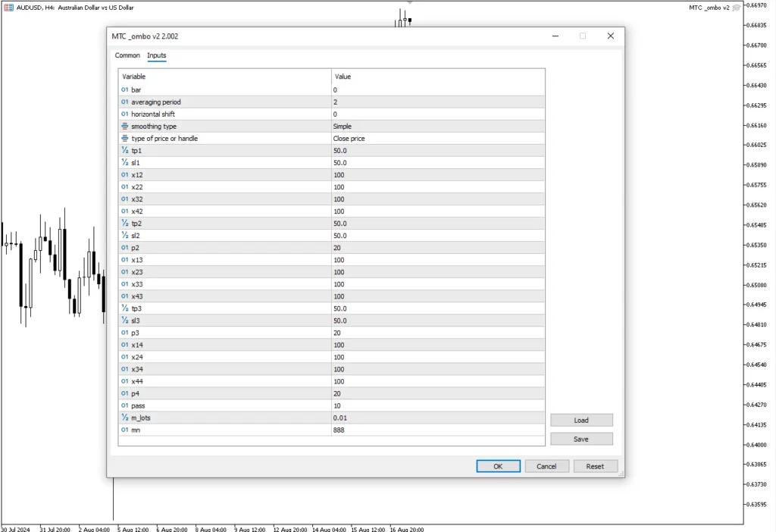
Task: Click the fraction icon beside sl3
Action: (125, 321)
